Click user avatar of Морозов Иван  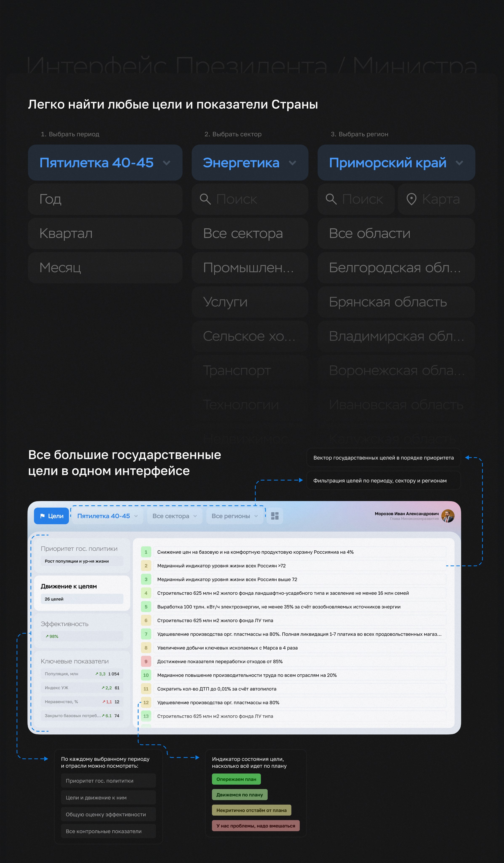pyautogui.click(x=448, y=516)
